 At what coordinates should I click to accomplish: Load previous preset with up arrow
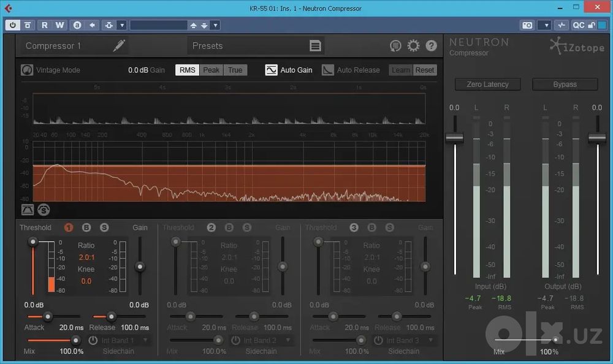(193, 25)
